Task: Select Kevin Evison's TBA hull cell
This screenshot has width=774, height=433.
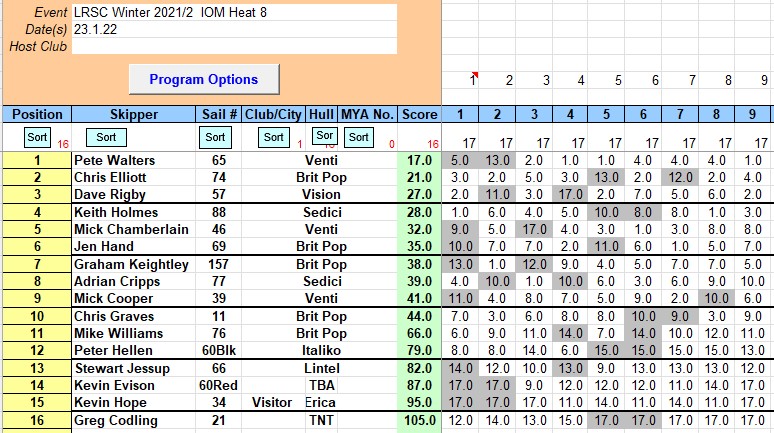Action: (x=321, y=385)
